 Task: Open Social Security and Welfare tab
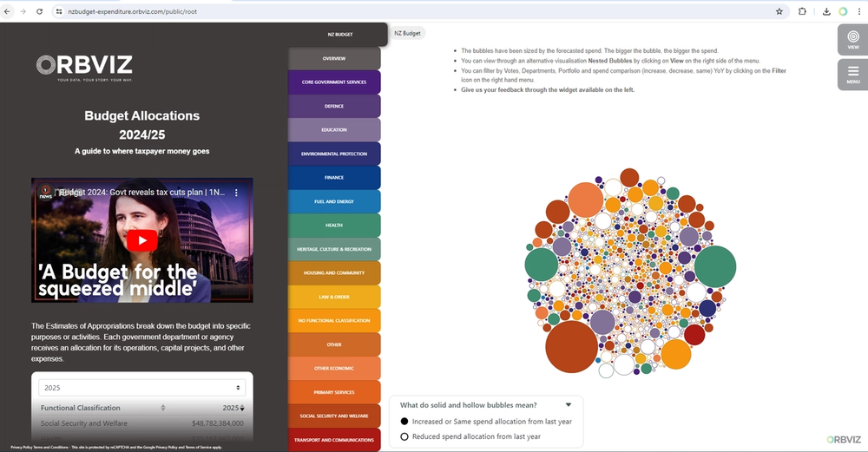pyautogui.click(x=334, y=416)
